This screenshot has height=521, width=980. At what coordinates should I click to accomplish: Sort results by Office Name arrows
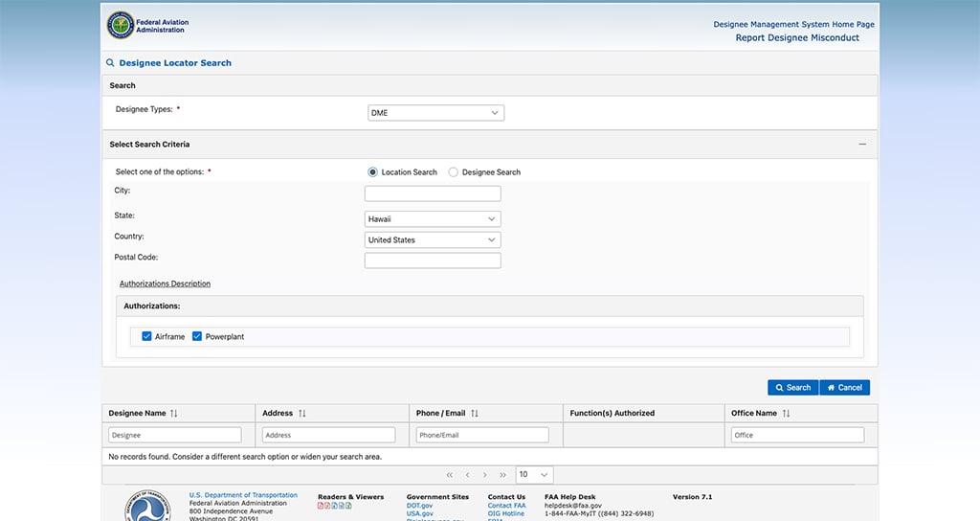(x=787, y=414)
